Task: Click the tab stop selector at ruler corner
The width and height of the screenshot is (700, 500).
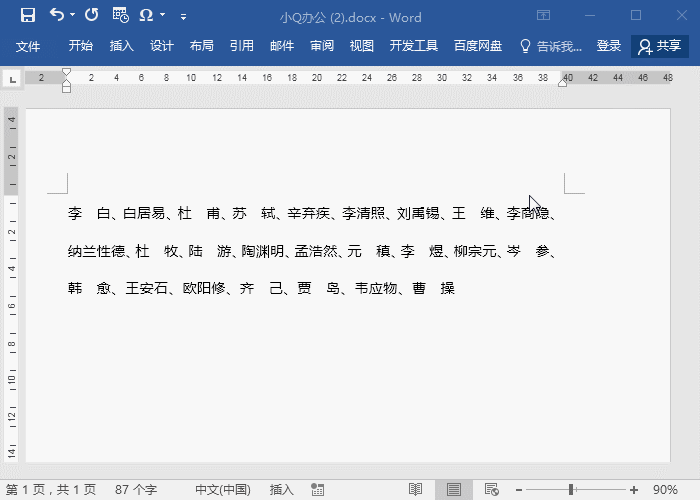Action: [x=12, y=80]
